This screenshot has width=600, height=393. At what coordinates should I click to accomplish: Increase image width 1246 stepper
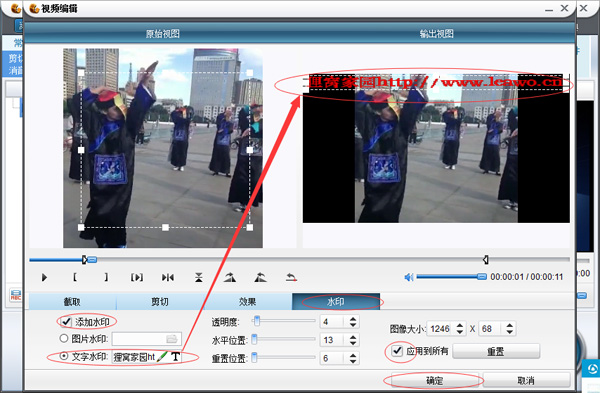click(460, 325)
